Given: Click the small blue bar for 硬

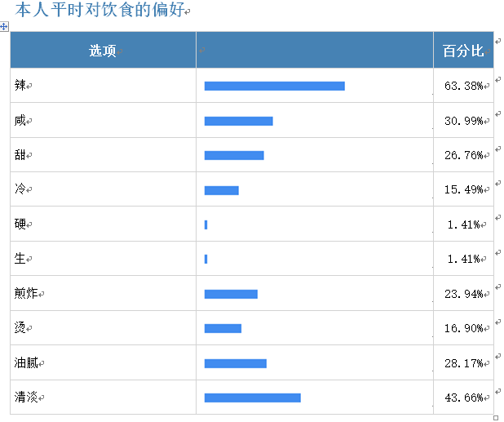Looking at the screenshot, I should tap(206, 224).
